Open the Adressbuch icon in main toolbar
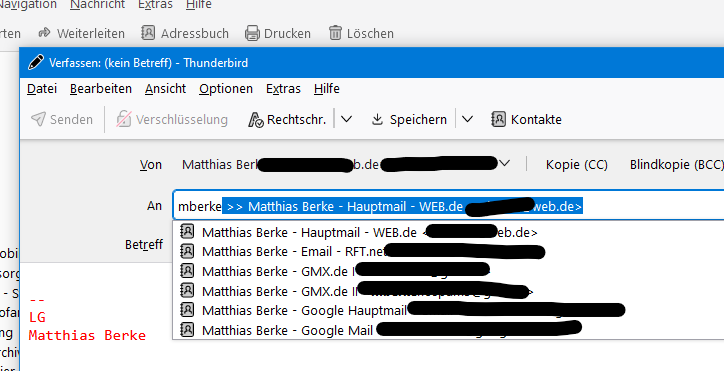This screenshot has width=724, height=371. click(148, 33)
